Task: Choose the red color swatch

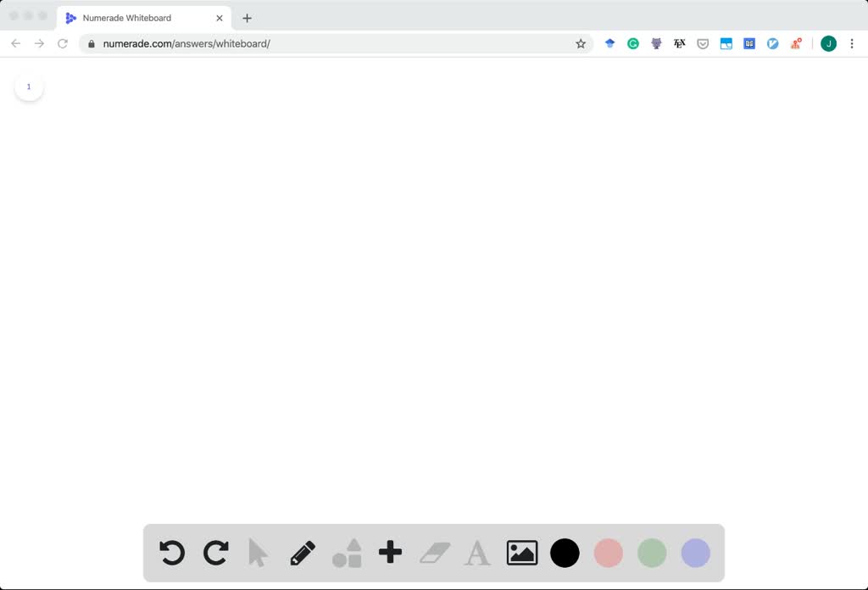Action: coord(609,553)
